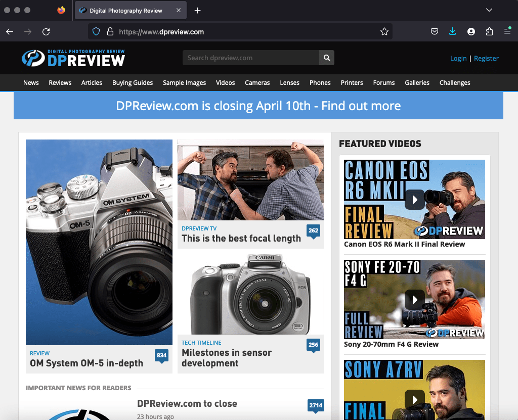This screenshot has height=420, width=518.
Task: Reload the current page
Action: pos(46,31)
